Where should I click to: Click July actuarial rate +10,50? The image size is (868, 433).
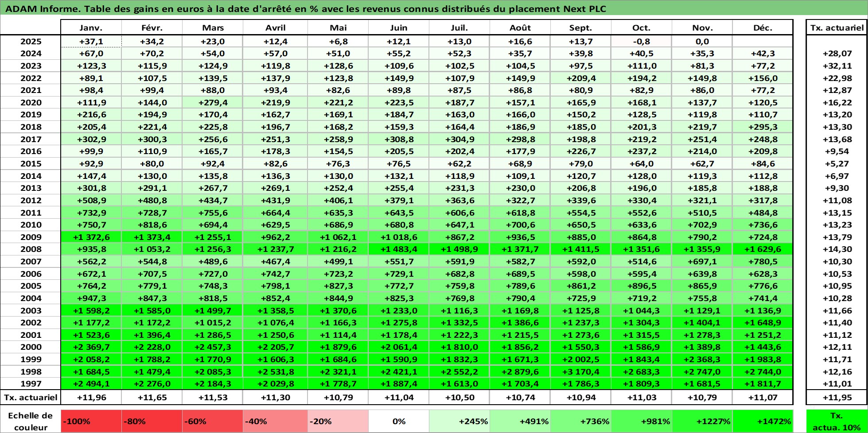coord(459,398)
